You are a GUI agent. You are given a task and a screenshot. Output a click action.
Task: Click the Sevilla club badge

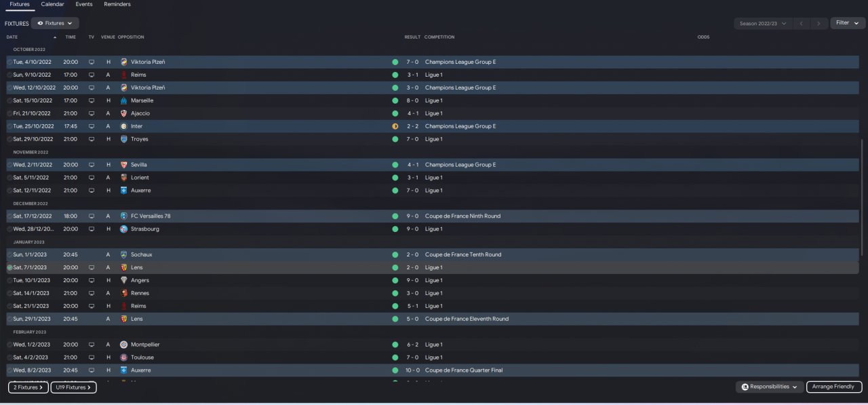pyautogui.click(x=123, y=165)
